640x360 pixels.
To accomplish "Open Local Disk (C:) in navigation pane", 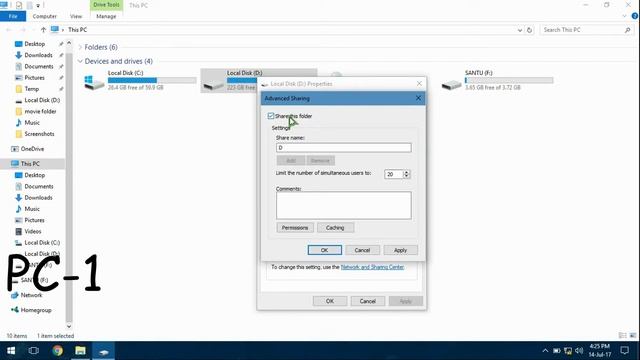I will pyautogui.click(x=42, y=242).
